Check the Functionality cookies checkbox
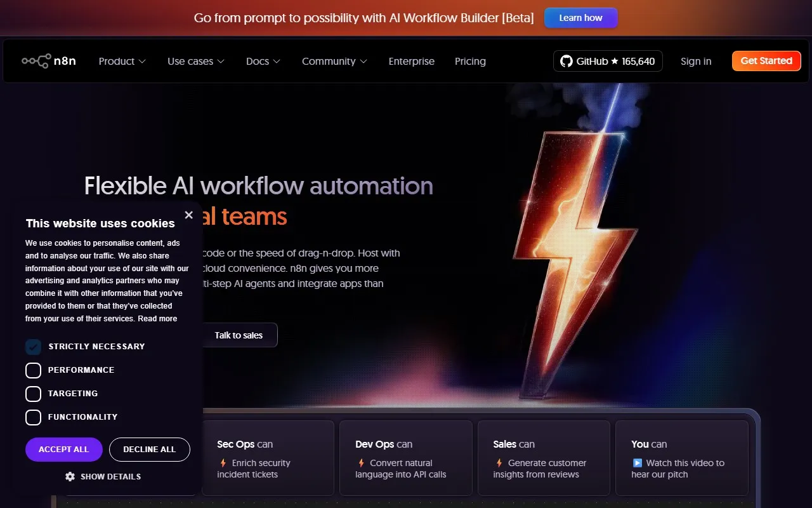The image size is (812, 508). [x=33, y=417]
